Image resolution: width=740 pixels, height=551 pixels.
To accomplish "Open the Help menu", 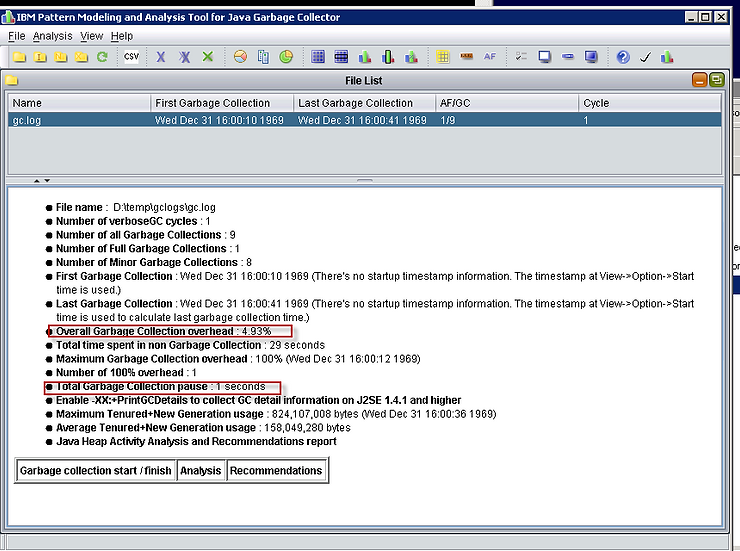I will click(122, 36).
